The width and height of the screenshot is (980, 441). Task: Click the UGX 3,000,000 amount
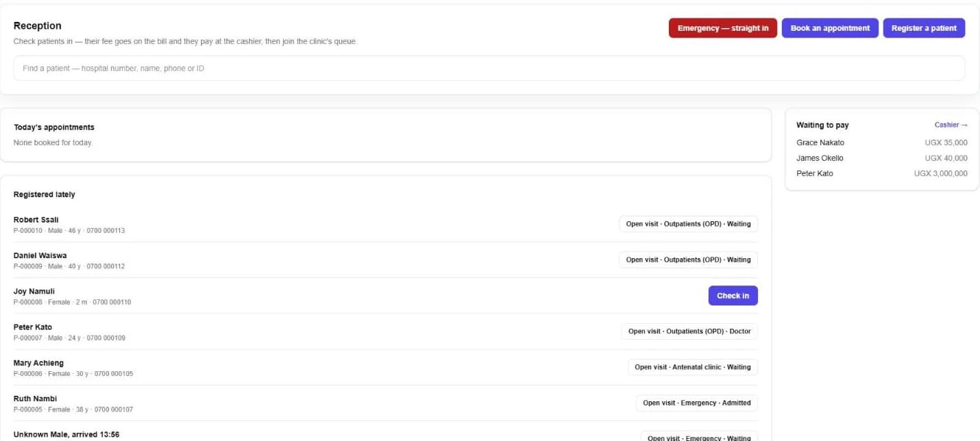coord(941,173)
